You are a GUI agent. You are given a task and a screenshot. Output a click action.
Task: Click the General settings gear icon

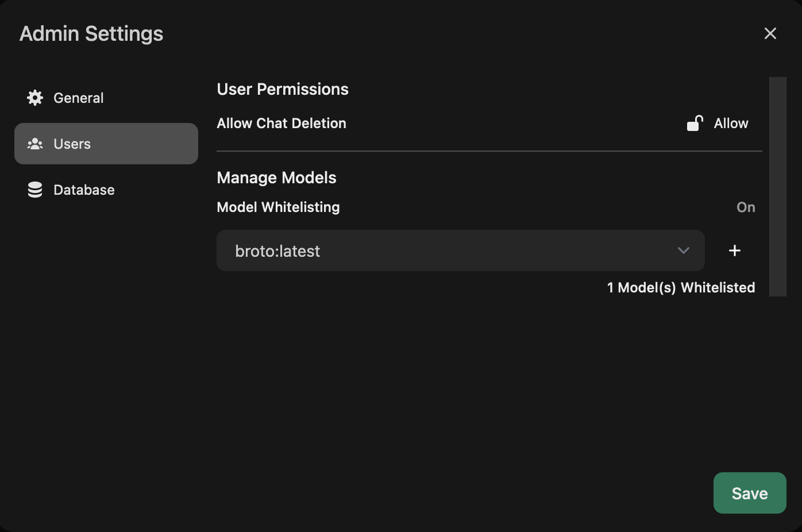[34, 98]
